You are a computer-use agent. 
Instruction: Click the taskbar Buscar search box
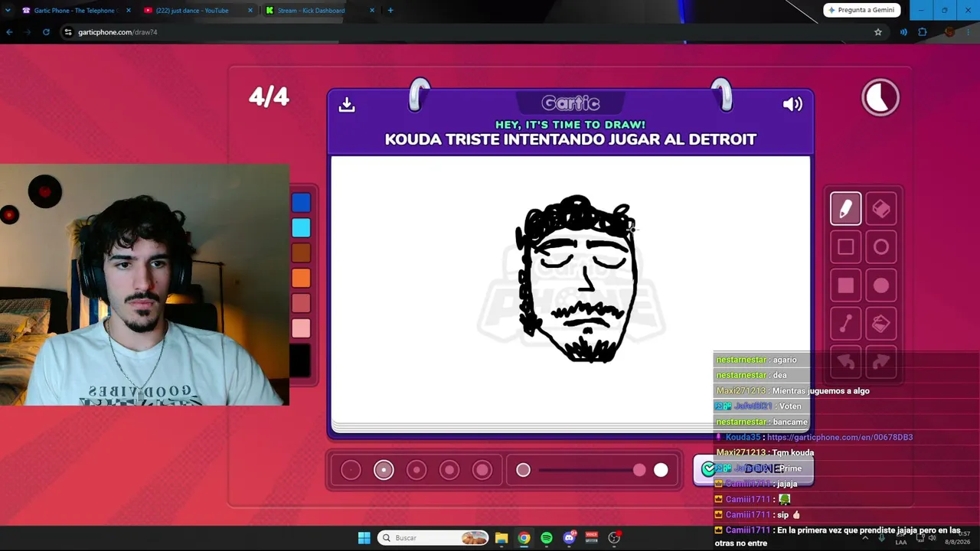coord(433,538)
